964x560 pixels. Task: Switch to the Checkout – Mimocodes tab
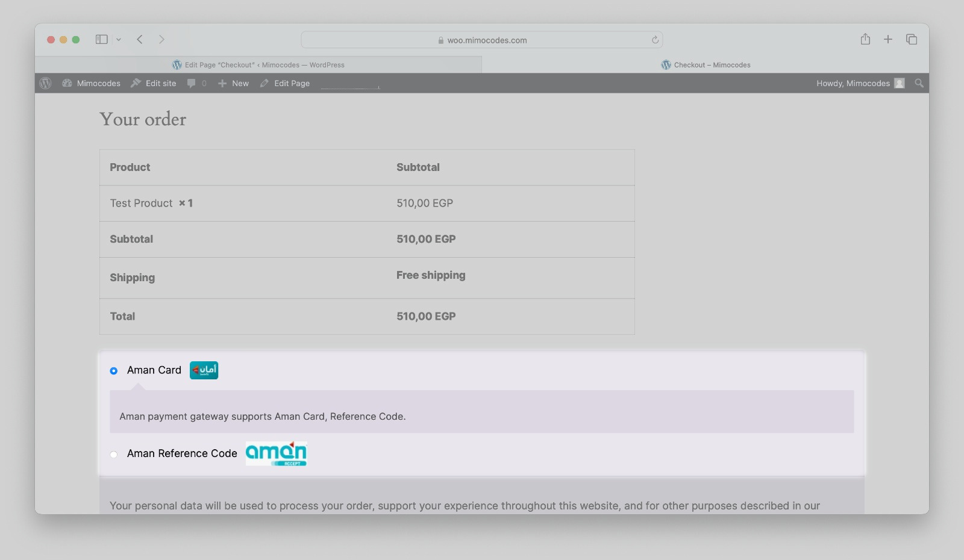pos(706,64)
